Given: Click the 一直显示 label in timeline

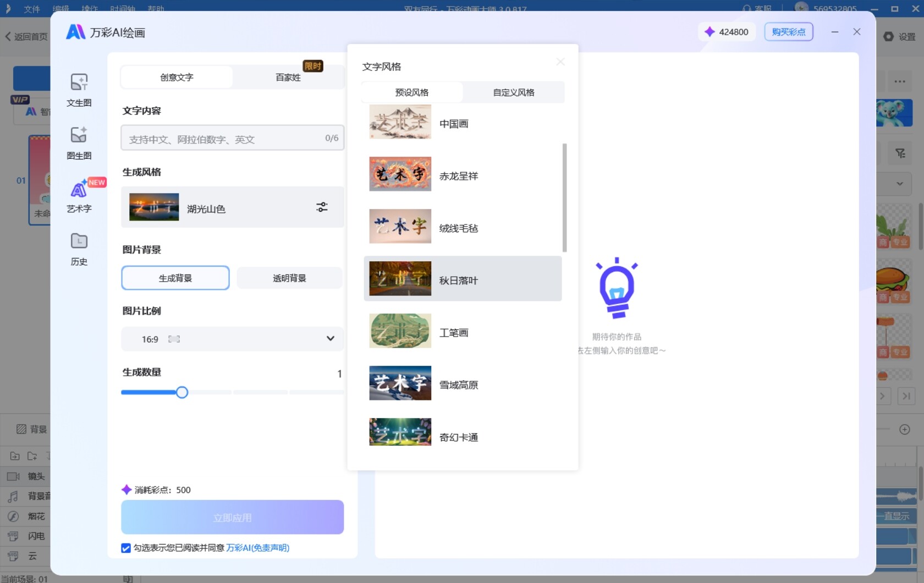Looking at the screenshot, I should [x=897, y=516].
